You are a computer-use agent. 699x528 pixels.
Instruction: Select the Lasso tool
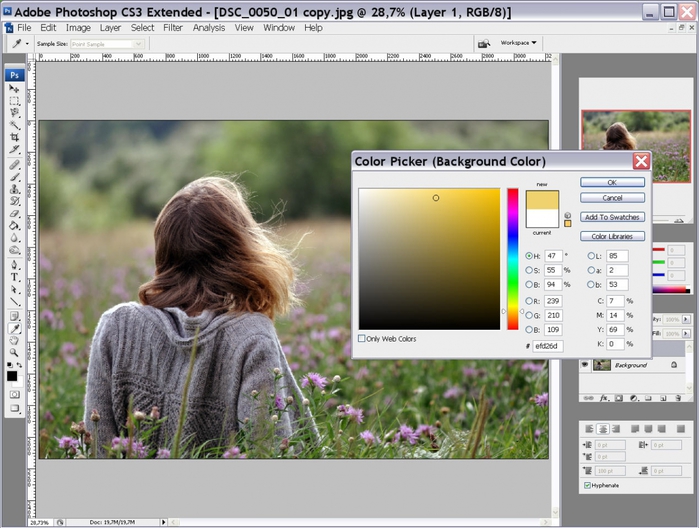click(x=15, y=113)
